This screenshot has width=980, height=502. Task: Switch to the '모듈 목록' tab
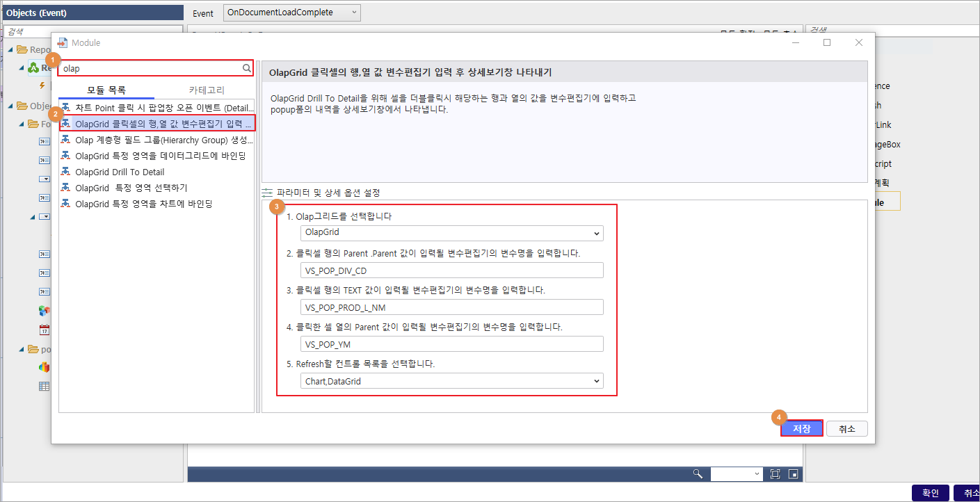[x=106, y=90]
